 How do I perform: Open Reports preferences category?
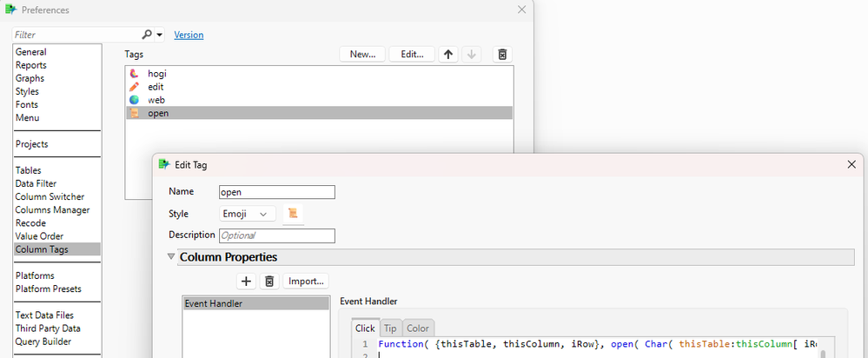coord(31,65)
